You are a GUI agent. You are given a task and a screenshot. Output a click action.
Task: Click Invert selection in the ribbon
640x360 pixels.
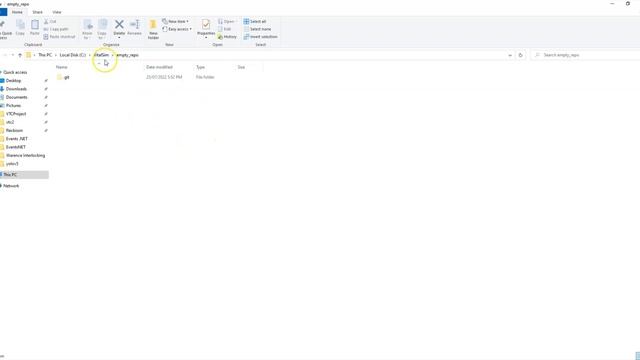tap(260, 37)
